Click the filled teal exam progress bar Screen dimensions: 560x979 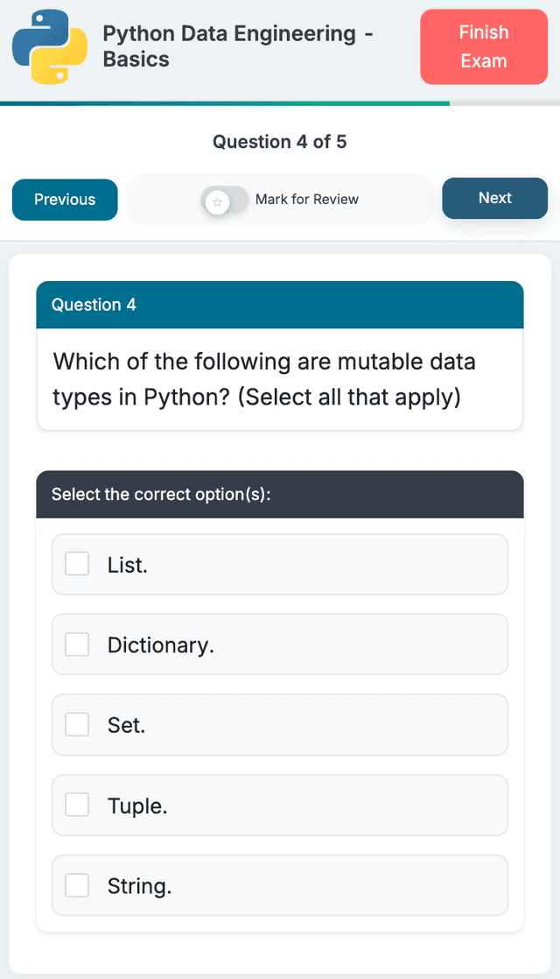[224, 103]
